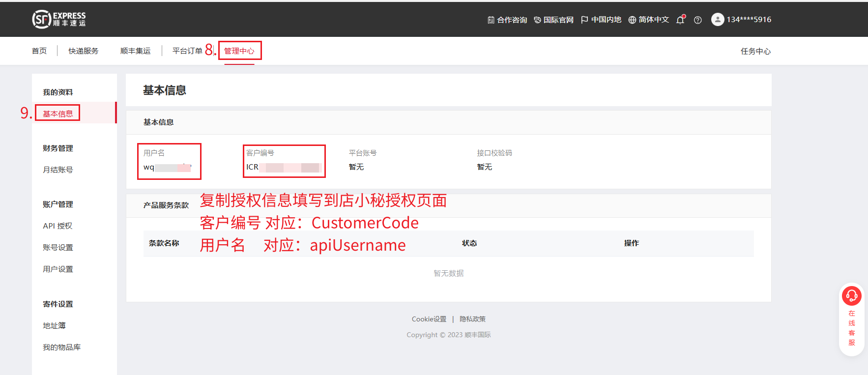This screenshot has width=868, height=375.
Task: Click the user avatar icon
Action: 718,19
